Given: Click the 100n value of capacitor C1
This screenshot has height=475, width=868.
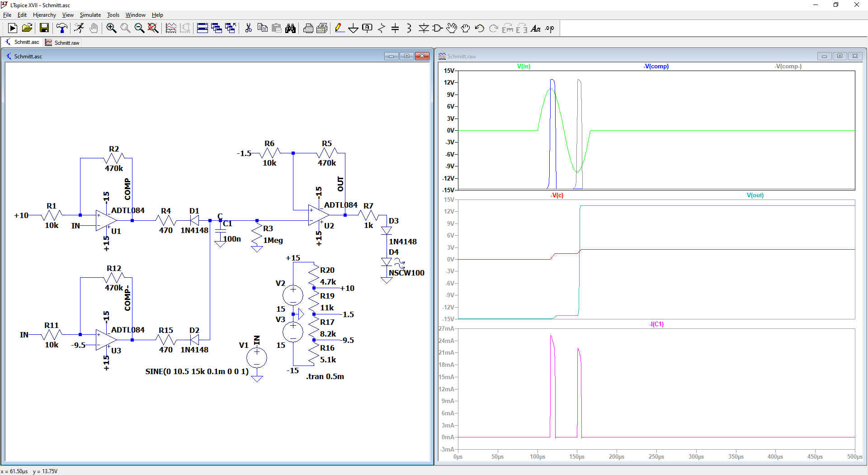Looking at the screenshot, I should [232, 239].
